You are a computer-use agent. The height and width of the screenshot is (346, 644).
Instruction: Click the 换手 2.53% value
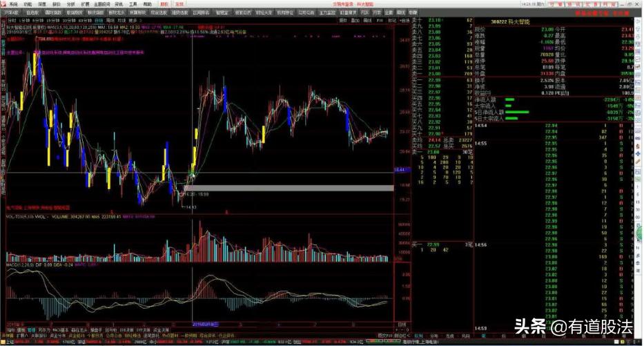(x=547, y=81)
